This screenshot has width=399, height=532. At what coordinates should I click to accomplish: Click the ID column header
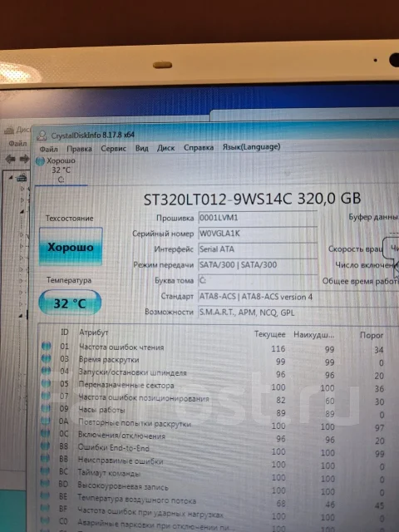(65, 332)
